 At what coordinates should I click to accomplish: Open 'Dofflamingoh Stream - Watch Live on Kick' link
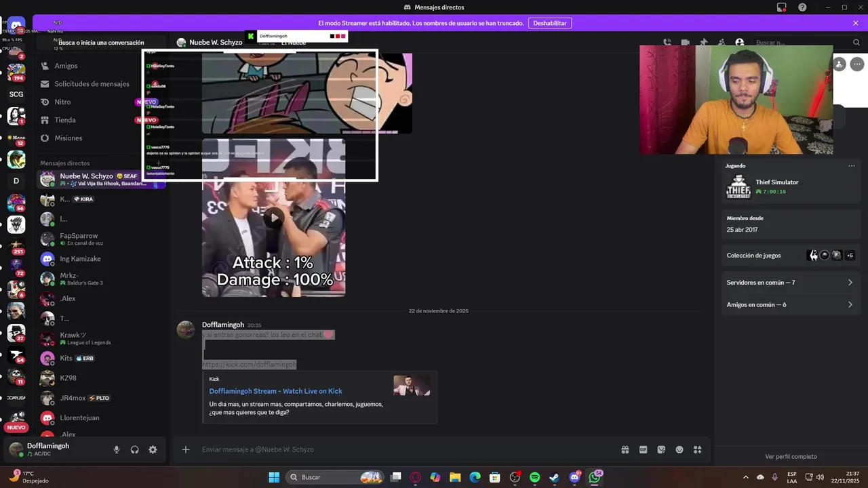275,391
